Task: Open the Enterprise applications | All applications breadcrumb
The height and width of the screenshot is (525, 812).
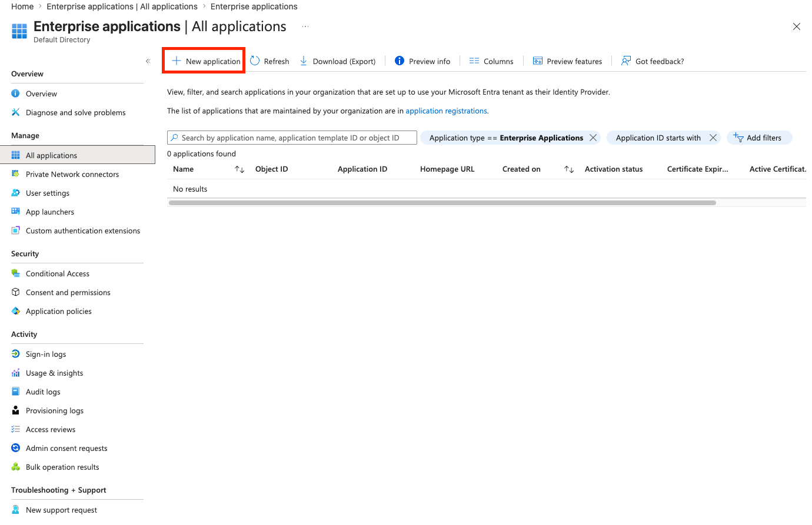Action: (x=122, y=6)
